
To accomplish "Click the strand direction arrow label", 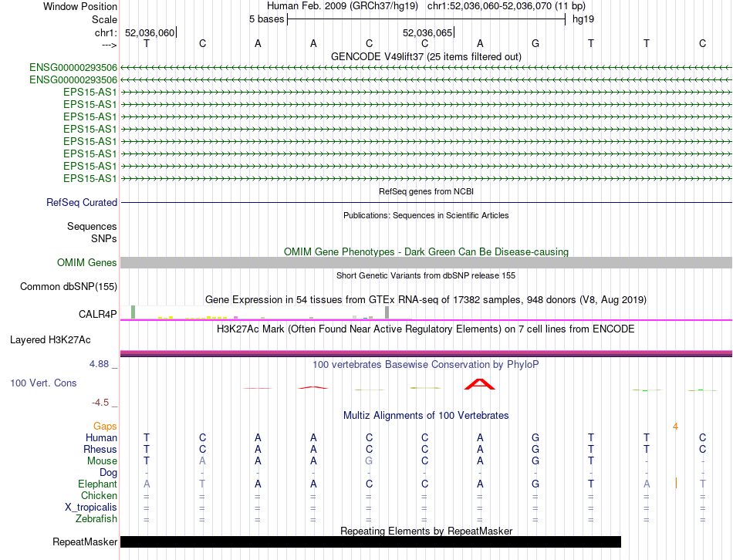I will point(110,45).
